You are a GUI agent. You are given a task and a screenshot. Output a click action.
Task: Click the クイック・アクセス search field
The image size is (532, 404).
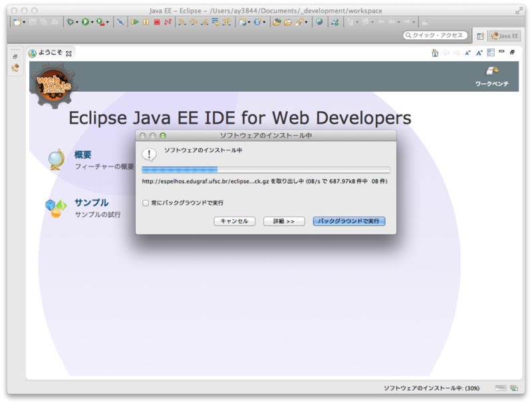coord(436,37)
